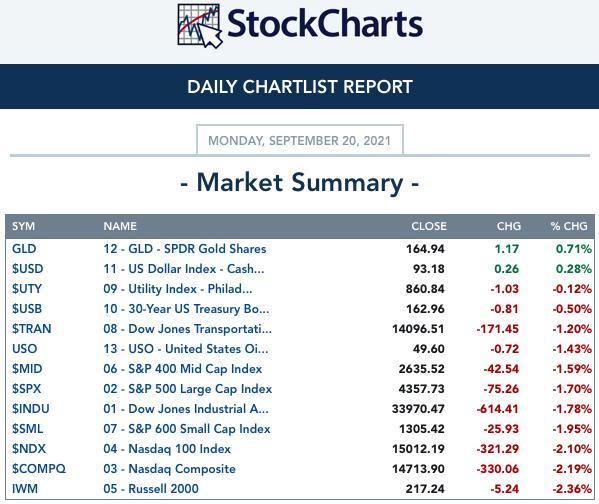Click the $COMPQ symbol link

point(39,469)
